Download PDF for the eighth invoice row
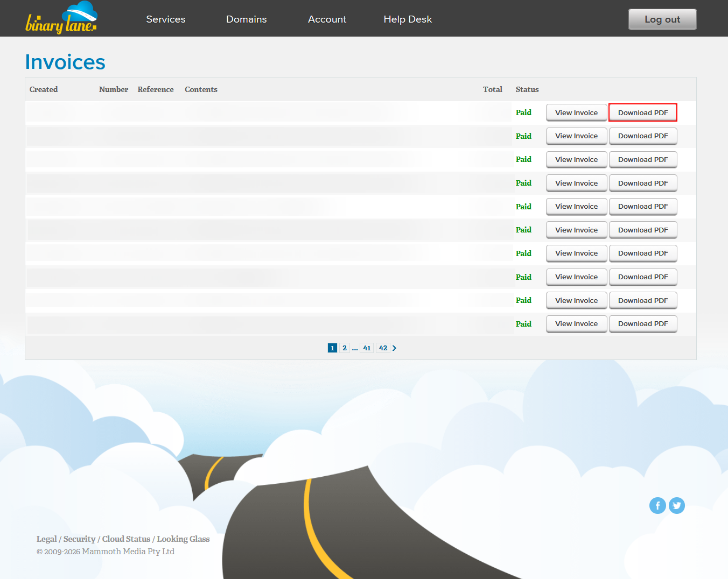Screen dimensions: 728x579 click(643, 277)
